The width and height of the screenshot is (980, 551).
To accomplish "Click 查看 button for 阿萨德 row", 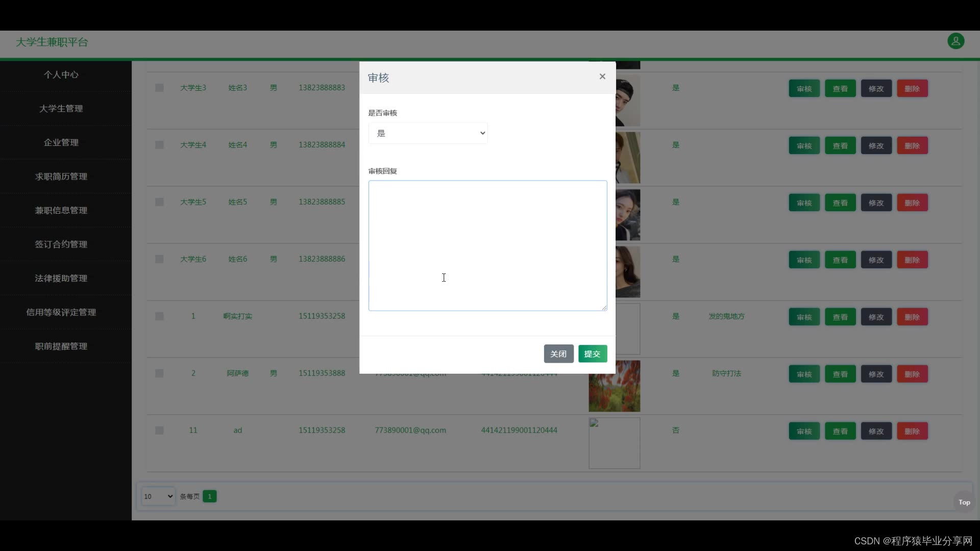I will coord(840,374).
